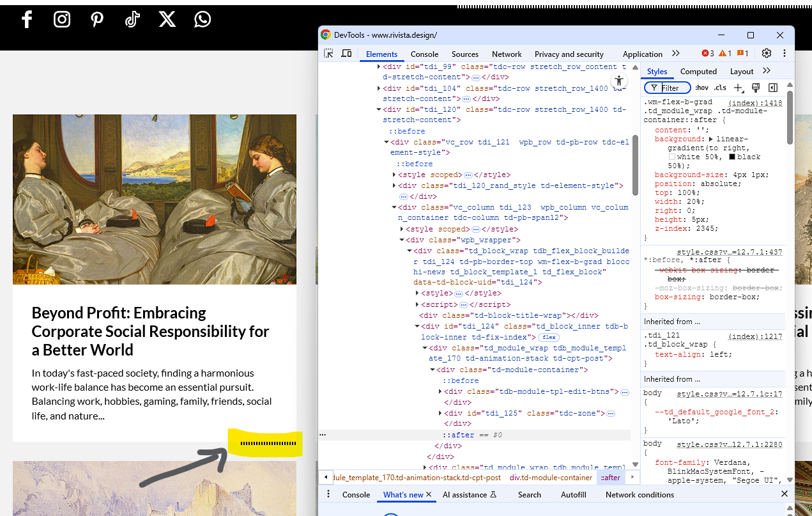This screenshot has height=516, width=812.
Task: Toggle .cls element classes button
Action: [720, 88]
